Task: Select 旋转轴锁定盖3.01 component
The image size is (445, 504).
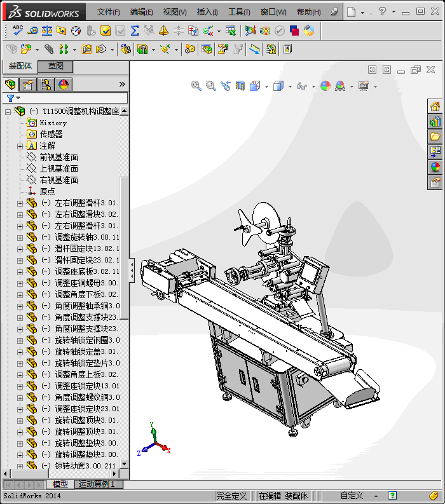Action: pyautogui.click(x=86, y=351)
